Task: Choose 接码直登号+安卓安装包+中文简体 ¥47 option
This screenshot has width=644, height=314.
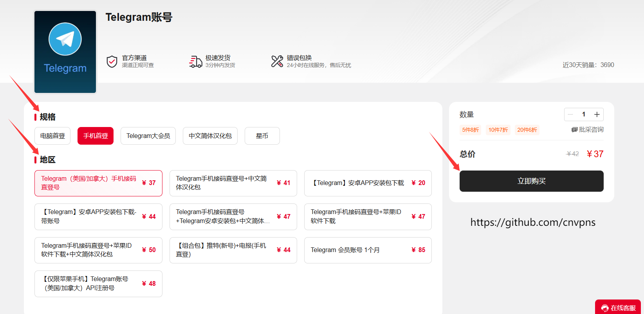Action: (x=233, y=217)
